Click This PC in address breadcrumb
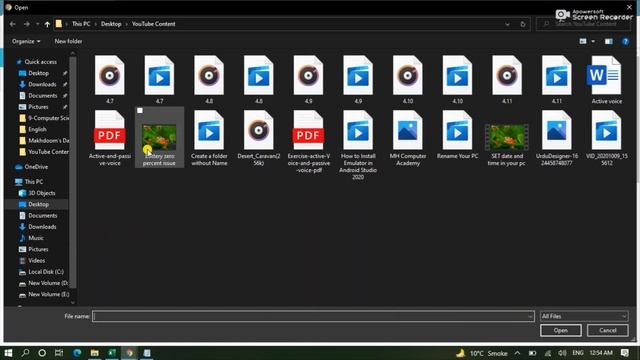The height and width of the screenshot is (360, 640). pos(81,24)
